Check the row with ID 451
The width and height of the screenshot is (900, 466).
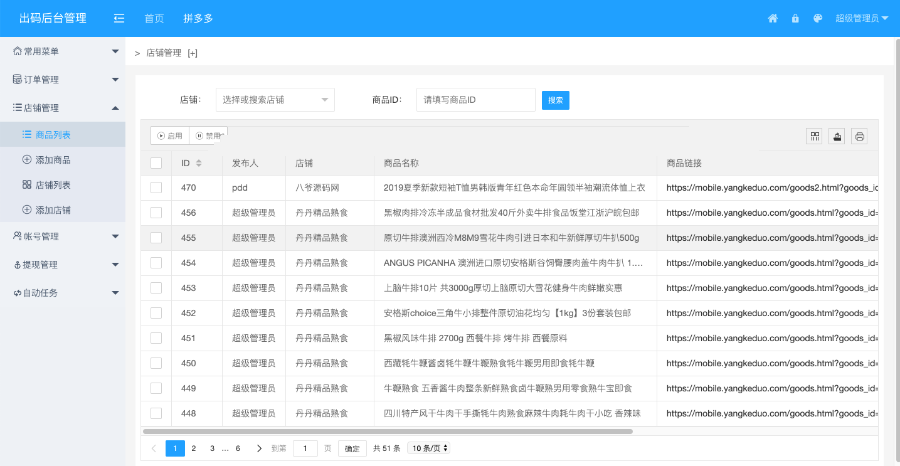(x=156, y=338)
